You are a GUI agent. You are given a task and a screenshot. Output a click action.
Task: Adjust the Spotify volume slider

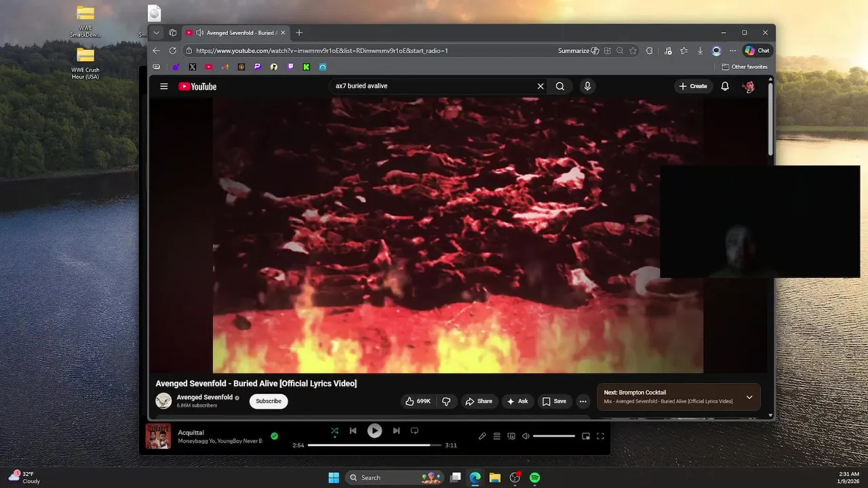[554, 436]
